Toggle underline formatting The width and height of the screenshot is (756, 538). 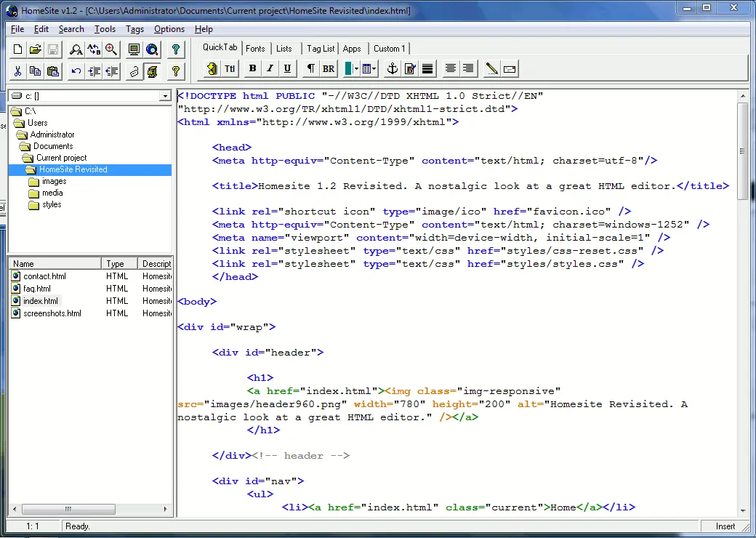(x=289, y=68)
